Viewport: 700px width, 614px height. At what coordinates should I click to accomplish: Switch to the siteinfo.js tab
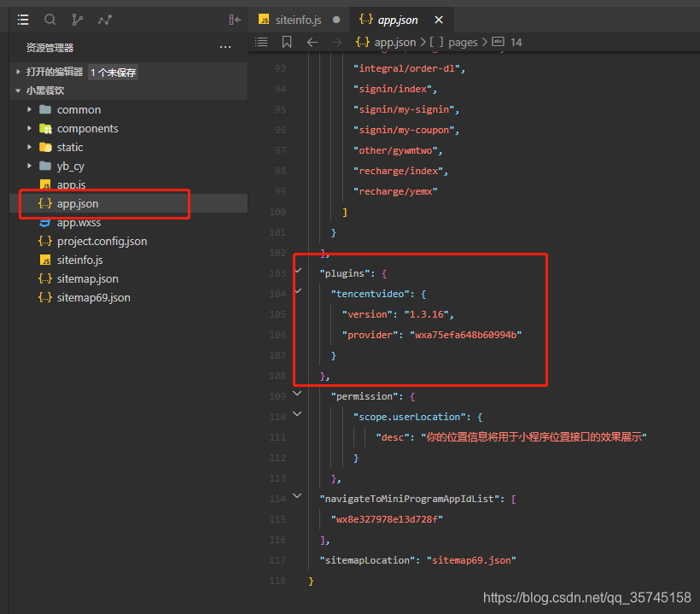tap(299, 20)
